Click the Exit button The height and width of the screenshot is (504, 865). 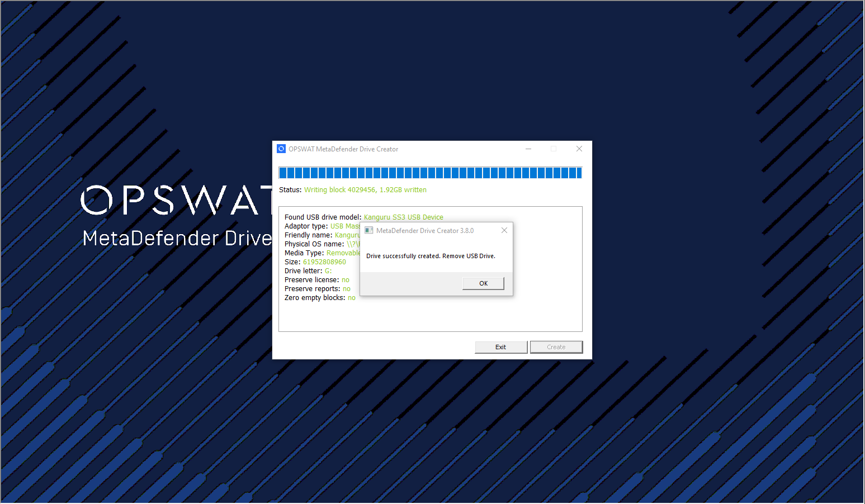click(x=501, y=347)
